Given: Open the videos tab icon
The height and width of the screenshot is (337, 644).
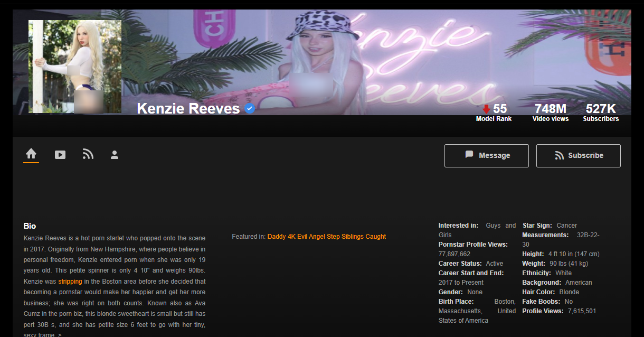Looking at the screenshot, I should (60, 155).
